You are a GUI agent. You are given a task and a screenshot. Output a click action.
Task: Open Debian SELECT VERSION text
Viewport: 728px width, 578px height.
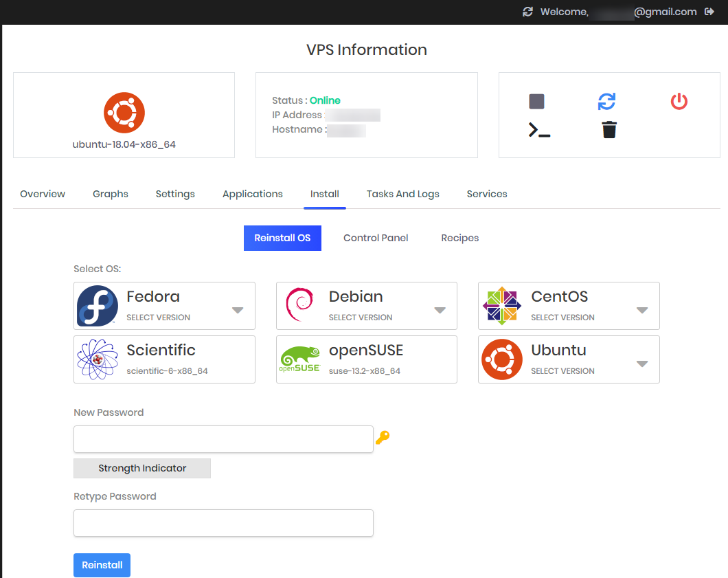click(x=361, y=318)
